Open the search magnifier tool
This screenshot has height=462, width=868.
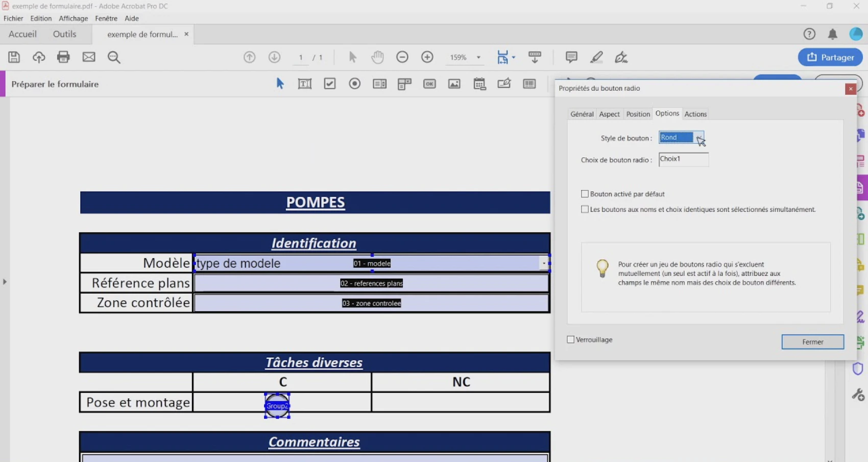pos(114,57)
